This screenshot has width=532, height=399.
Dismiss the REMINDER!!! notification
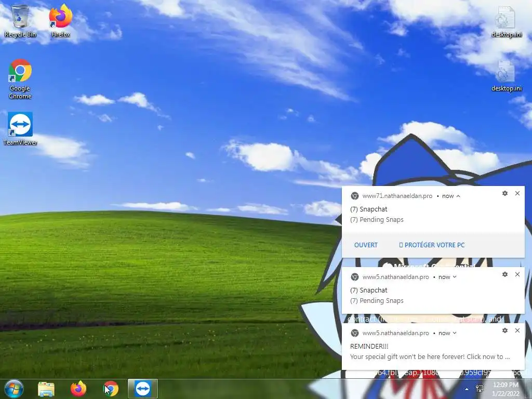pyautogui.click(x=517, y=330)
